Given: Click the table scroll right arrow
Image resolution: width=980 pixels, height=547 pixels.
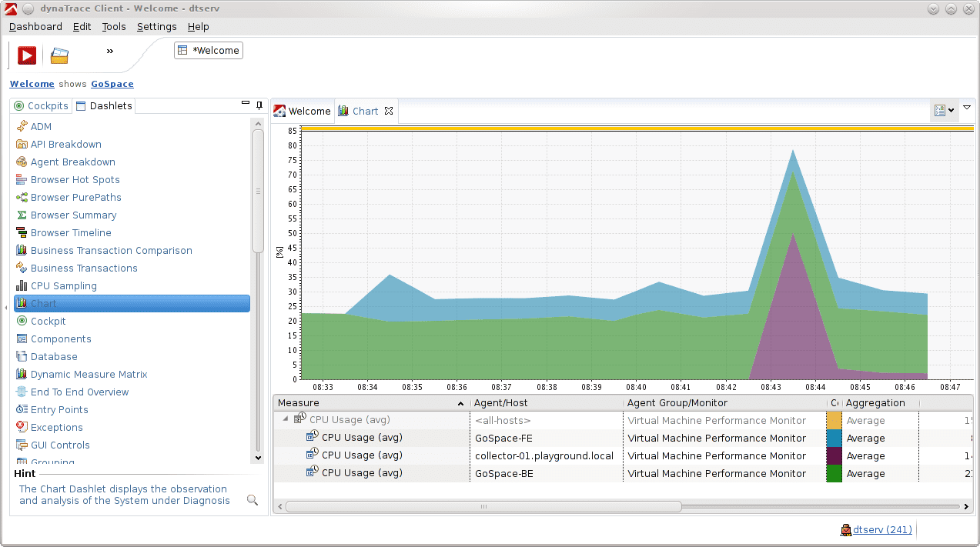Looking at the screenshot, I should coord(966,506).
